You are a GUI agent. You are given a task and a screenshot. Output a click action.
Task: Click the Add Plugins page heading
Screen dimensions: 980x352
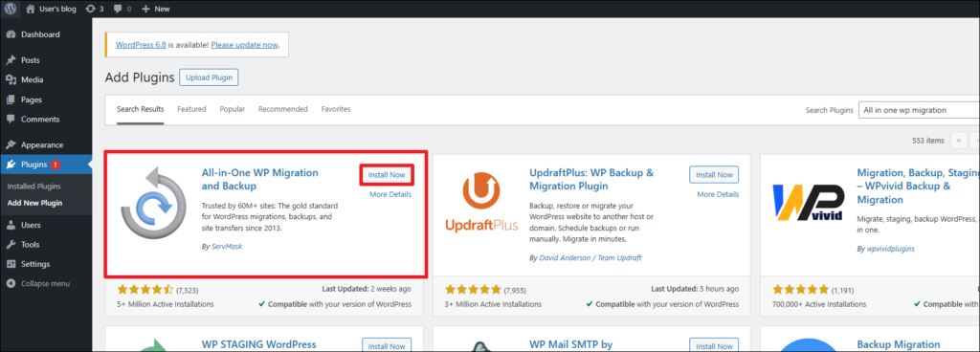[x=140, y=78]
